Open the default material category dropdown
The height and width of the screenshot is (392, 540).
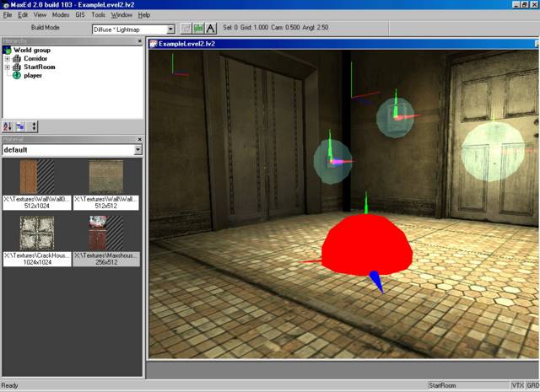point(138,150)
